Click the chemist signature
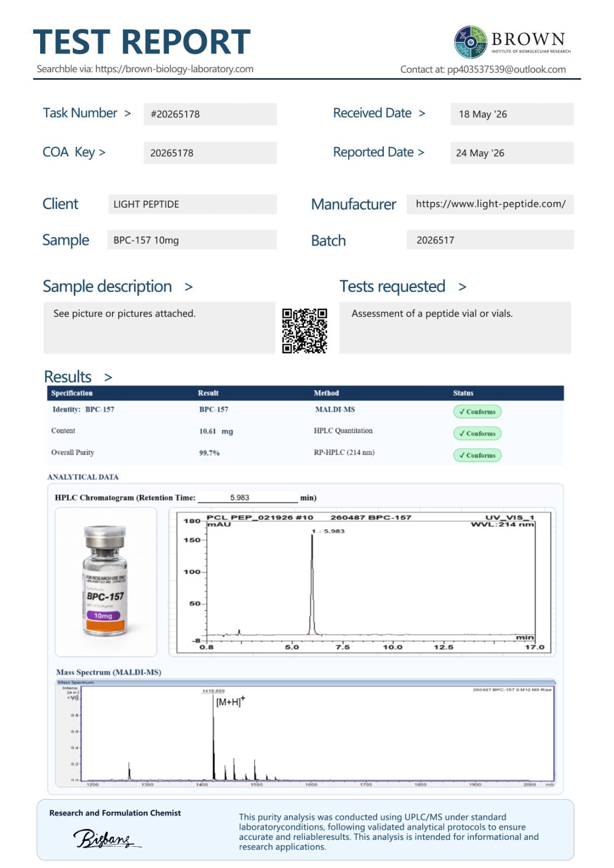The height and width of the screenshot is (868, 614). pyautogui.click(x=106, y=839)
